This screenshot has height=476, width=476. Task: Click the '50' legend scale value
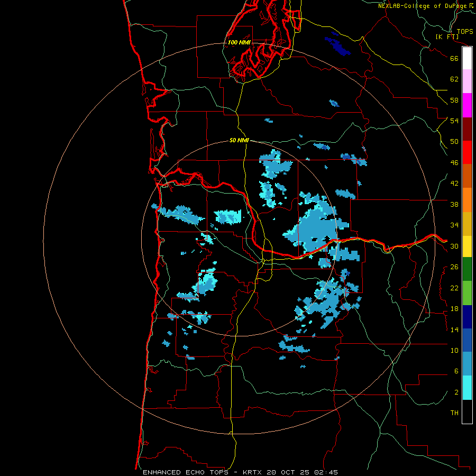click(454, 142)
